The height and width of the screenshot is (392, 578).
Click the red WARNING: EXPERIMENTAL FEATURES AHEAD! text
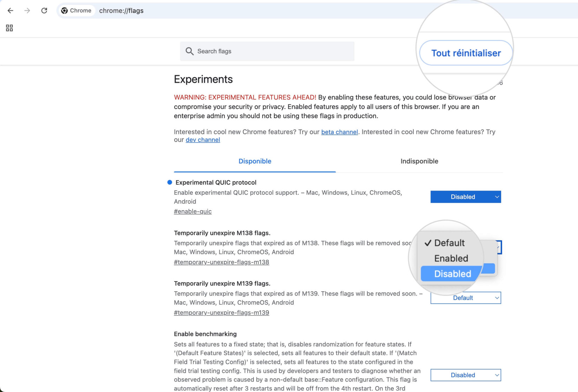click(245, 98)
